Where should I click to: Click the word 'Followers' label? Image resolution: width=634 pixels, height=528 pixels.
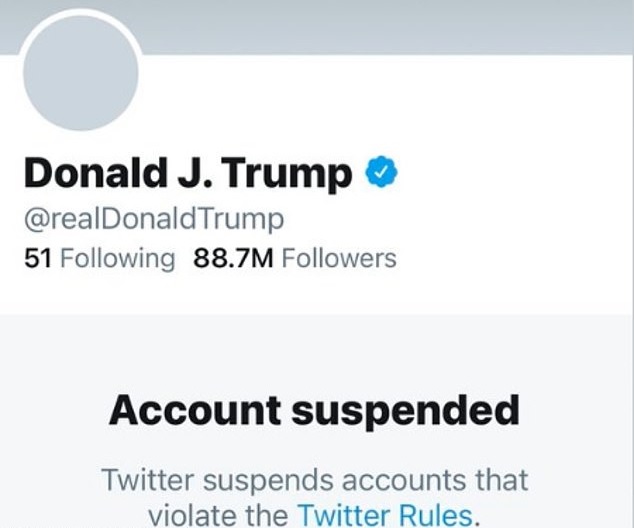(338, 258)
